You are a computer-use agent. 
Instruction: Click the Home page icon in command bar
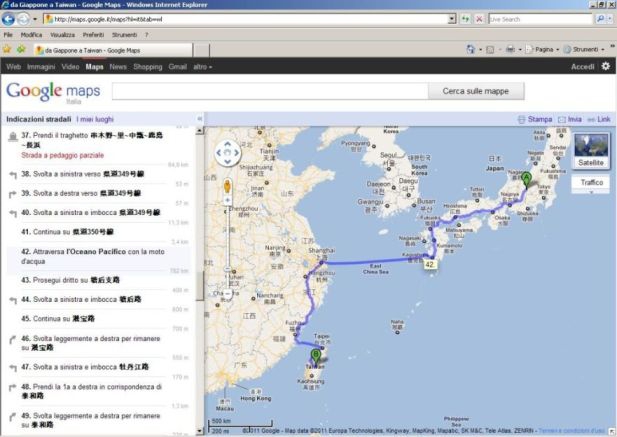pos(471,49)
